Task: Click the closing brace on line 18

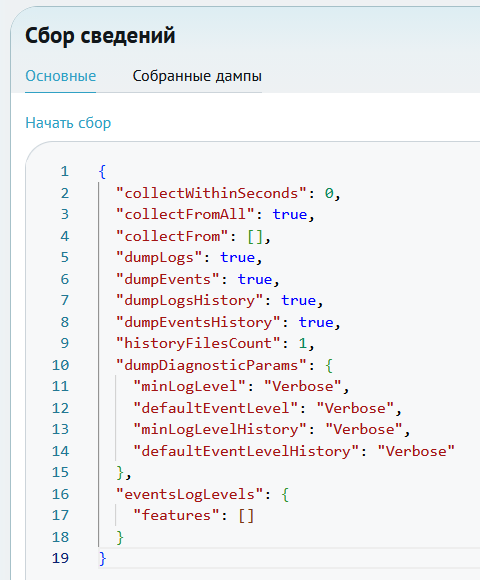Action: click(x=120, y=537)
